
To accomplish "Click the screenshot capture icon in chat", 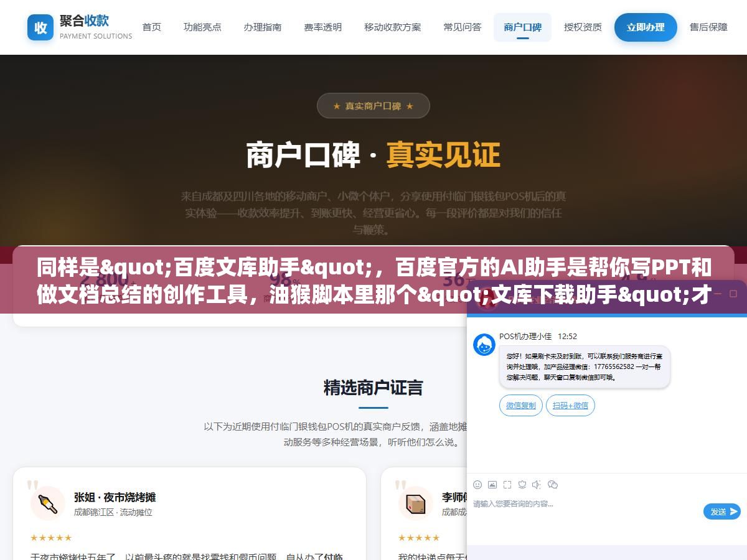I will (x=507, y=485).
